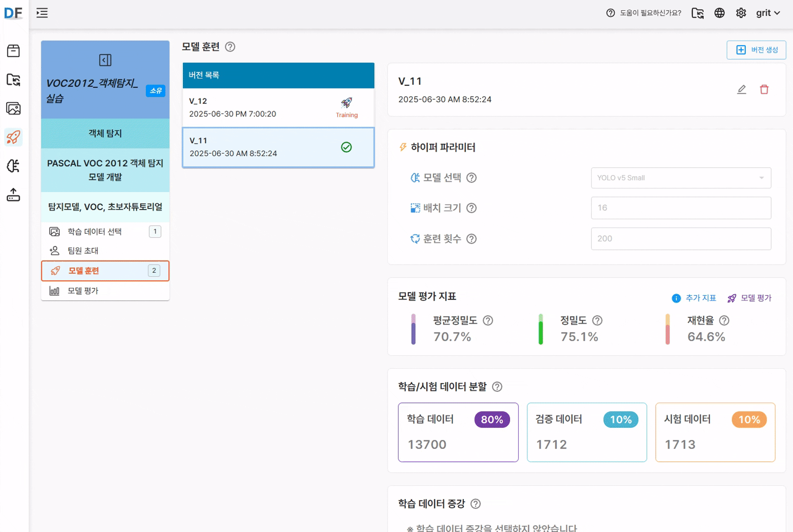Click the 훈련 횟수 input field showing 200
The height and width of the screenshot is (532, 793).
pos(681,239)
